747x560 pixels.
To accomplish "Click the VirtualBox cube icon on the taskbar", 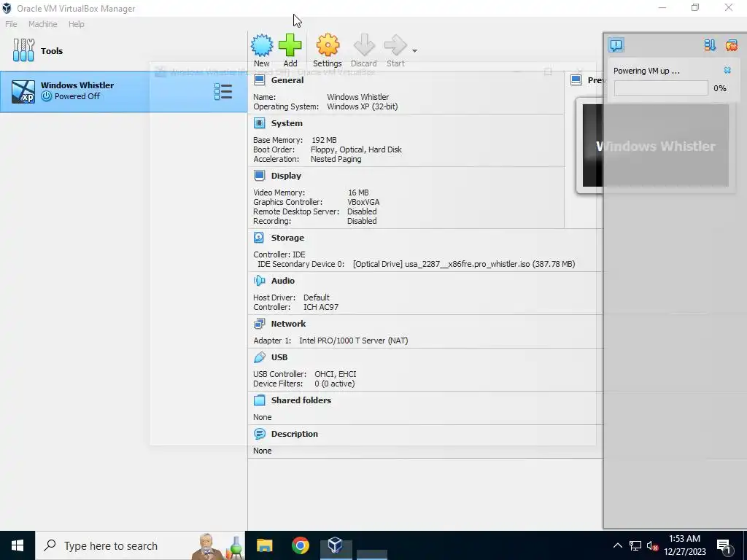I will 336,545.
